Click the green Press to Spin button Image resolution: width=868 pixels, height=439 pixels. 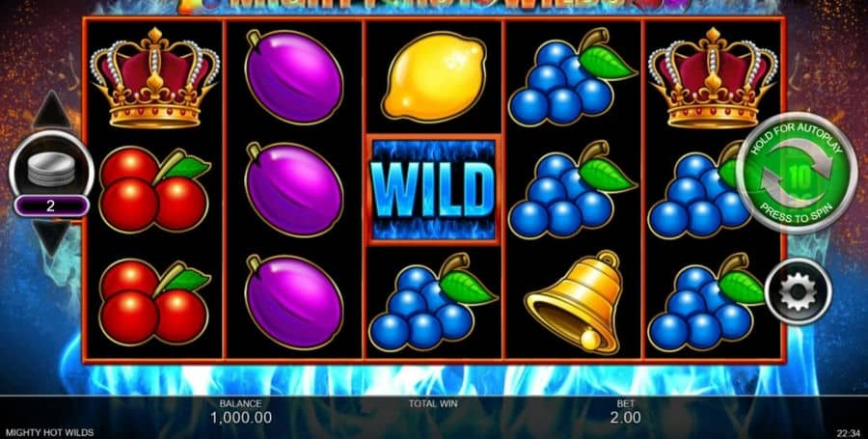[796, 174]
